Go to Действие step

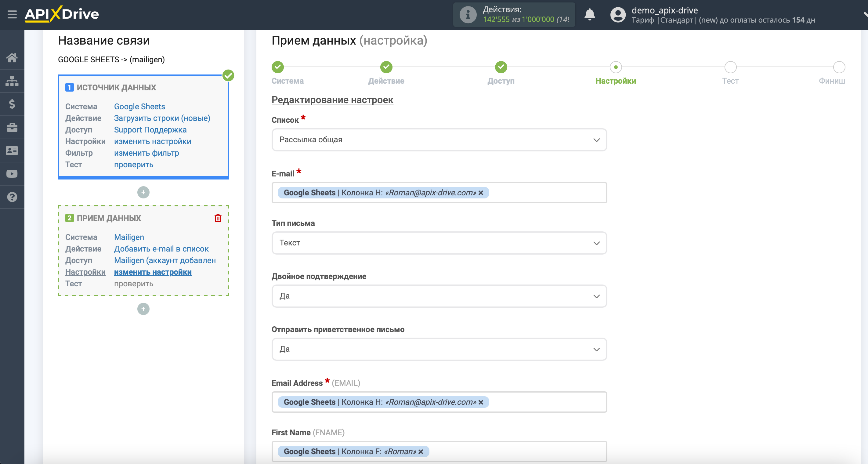(386, 67)
